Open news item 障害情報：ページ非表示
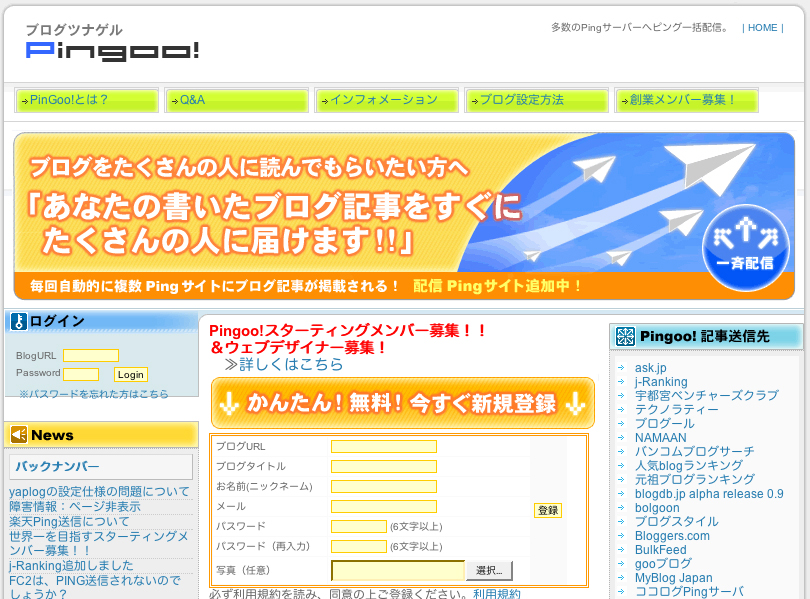This screenshot has height=599, width=810. pos(75,507)
